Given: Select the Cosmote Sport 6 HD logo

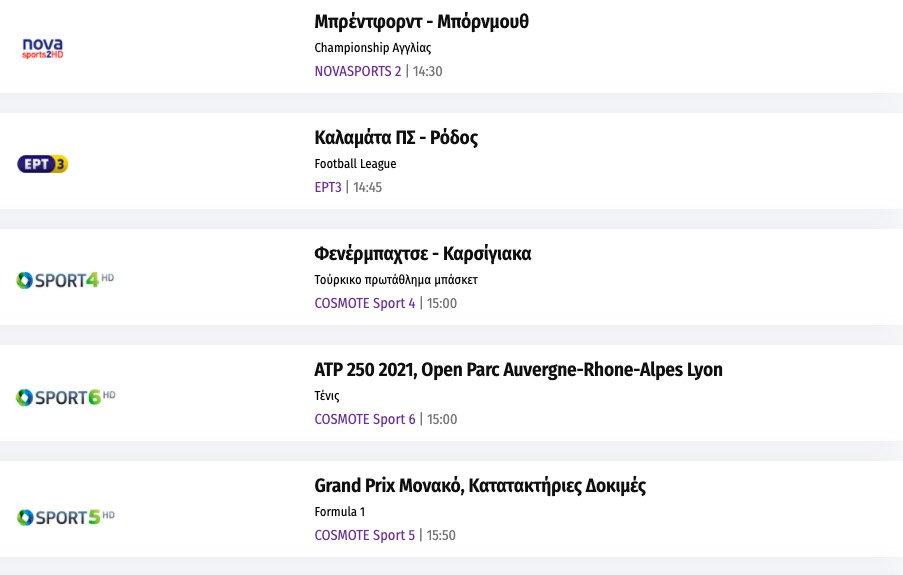Looking at the screenshot, I should [x=66, y=397].
